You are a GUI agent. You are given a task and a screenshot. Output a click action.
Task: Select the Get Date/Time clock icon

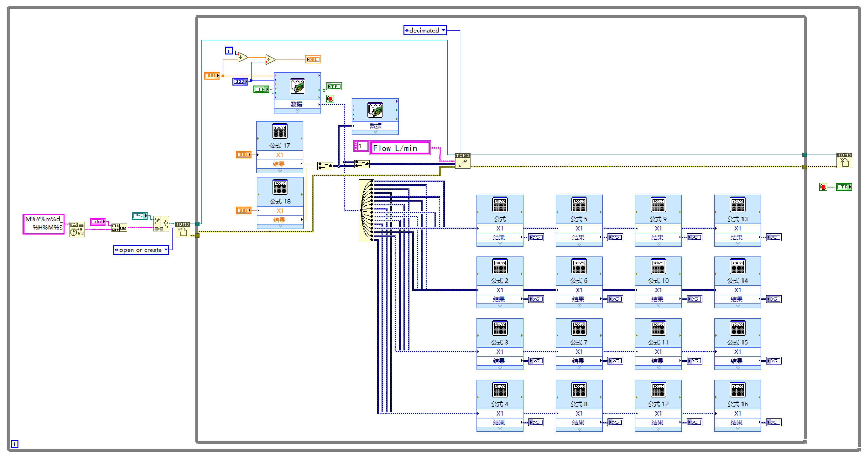[77, 229]
